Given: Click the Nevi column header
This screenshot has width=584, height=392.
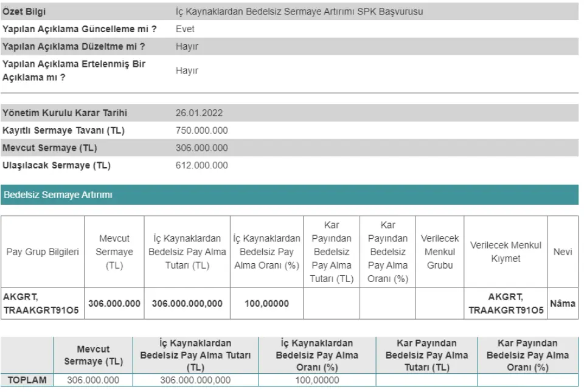Looking at the screenshot, I should pos(563,252).
